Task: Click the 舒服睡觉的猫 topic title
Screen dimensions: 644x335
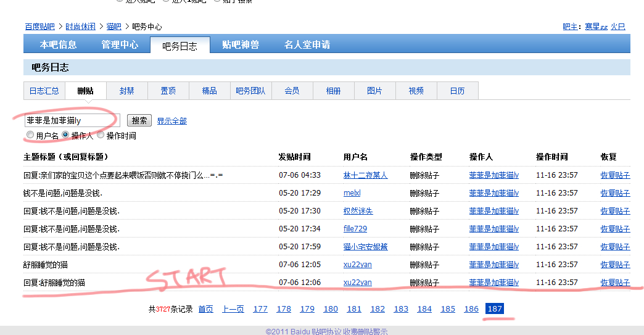Action: point(46,265)
